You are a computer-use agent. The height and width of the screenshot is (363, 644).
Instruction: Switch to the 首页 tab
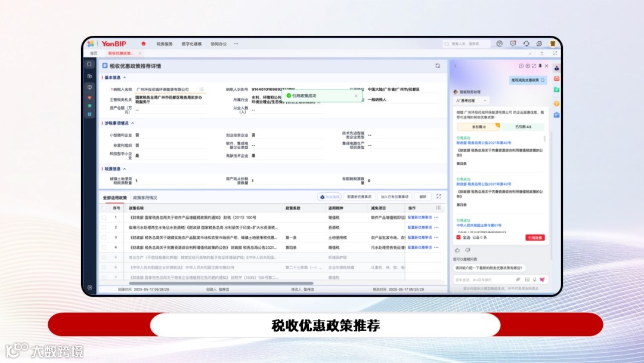coord(94,54)
